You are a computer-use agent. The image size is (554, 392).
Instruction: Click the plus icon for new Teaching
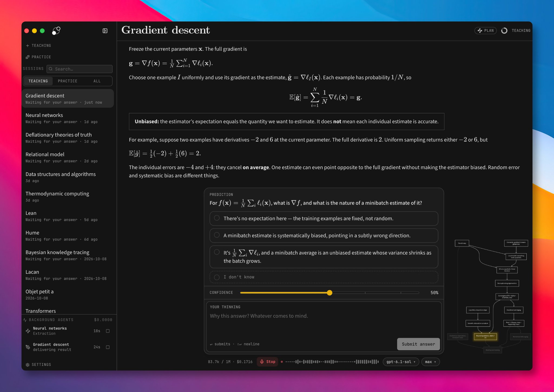point(28,46)
